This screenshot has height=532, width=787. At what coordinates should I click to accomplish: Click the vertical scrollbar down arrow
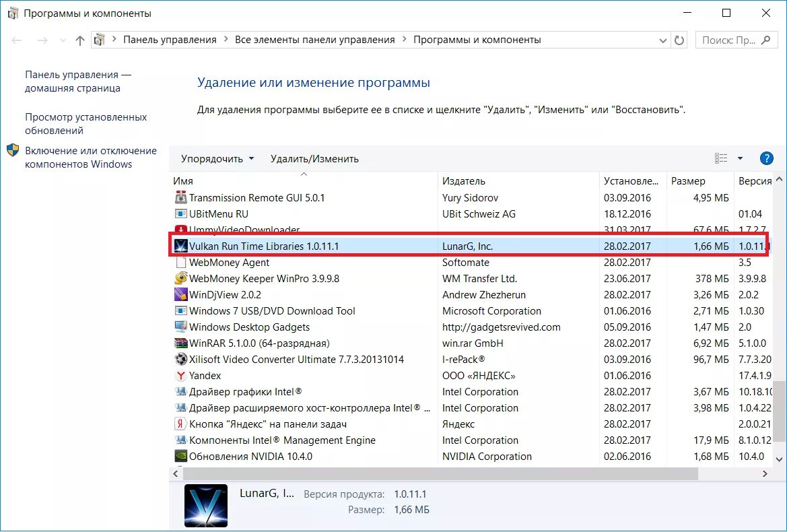click(779, 459)
